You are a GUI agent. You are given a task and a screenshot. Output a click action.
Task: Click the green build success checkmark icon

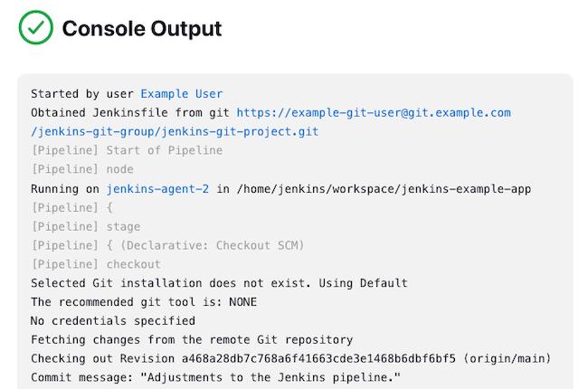[36, 28]
